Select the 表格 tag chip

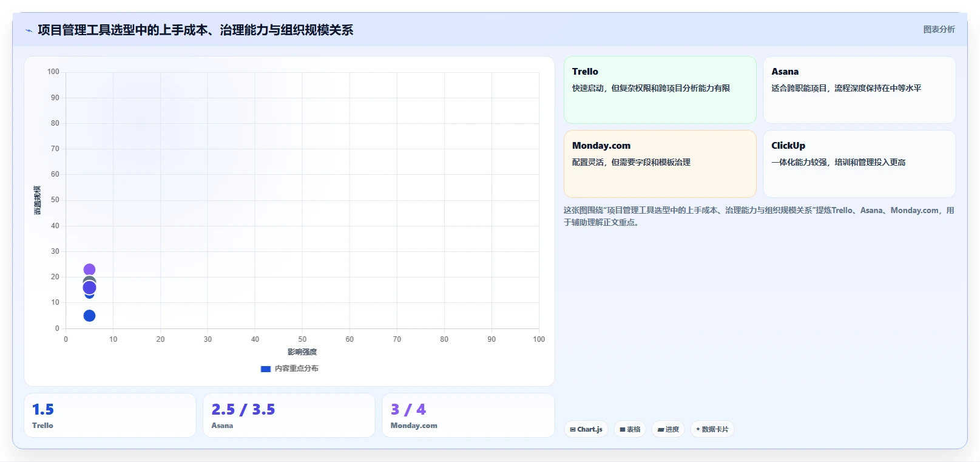(630, 429)
